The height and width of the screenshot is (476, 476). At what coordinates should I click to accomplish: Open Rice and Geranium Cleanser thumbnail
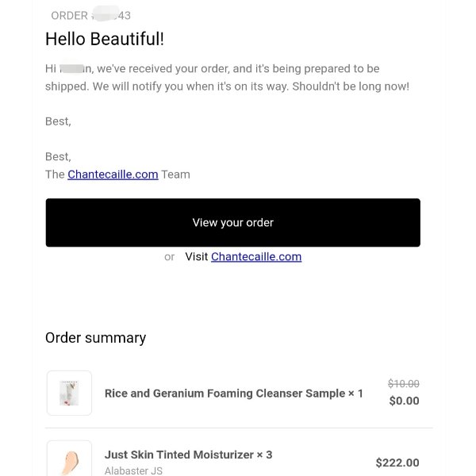(x=69, y=393)
